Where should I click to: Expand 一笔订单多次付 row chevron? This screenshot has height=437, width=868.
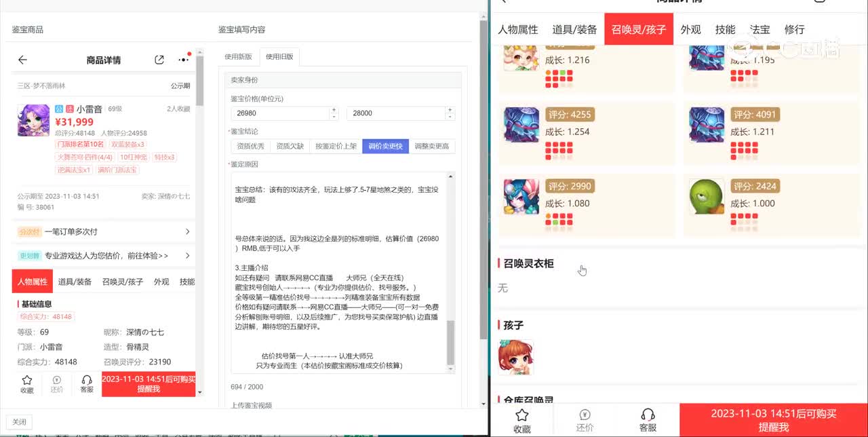coord(187,231)
